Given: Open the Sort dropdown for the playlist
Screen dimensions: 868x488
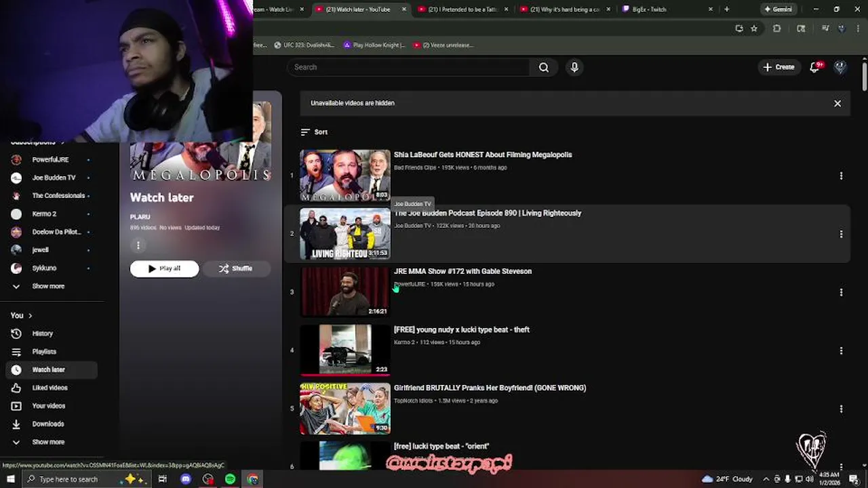Looking at the screenshot, I should [314, 132].
